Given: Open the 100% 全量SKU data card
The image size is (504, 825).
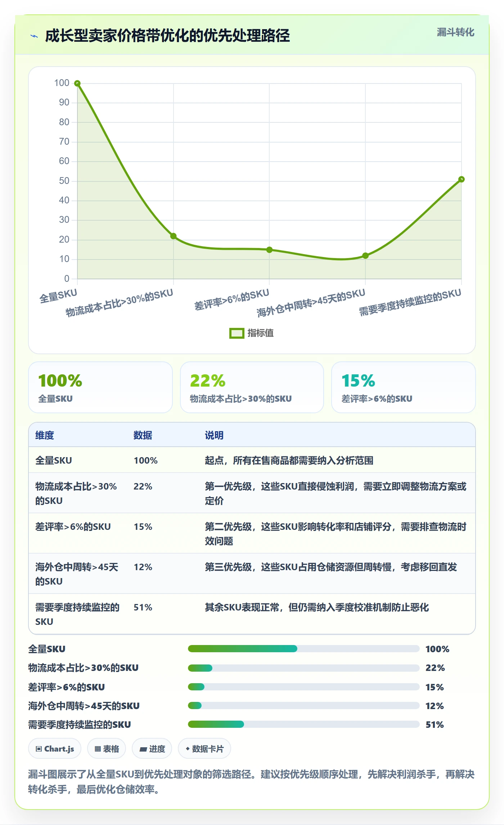Looking at the screenshot, I should 100,387.
